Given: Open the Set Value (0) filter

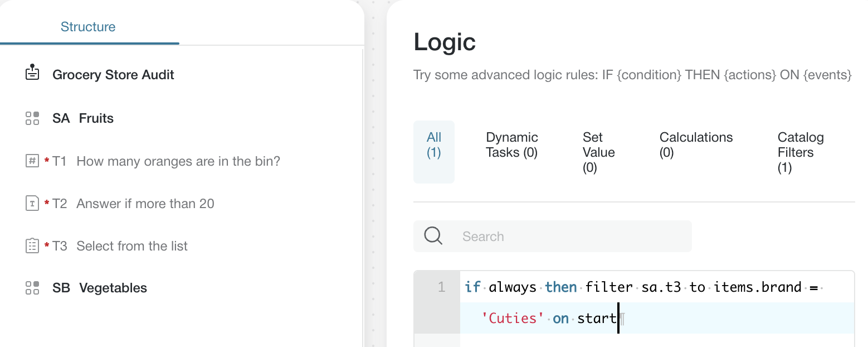Looking at the screenshot, I should (x=599, y=152).
